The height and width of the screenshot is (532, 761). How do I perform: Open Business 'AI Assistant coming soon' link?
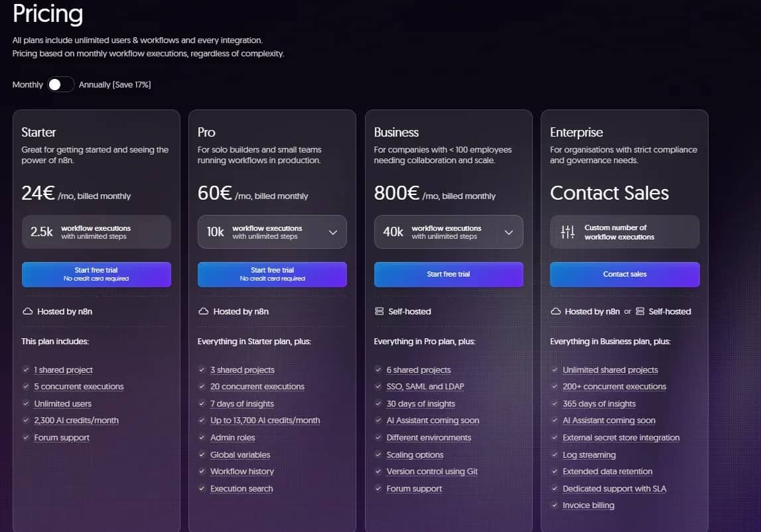click(x=433, y=421)
